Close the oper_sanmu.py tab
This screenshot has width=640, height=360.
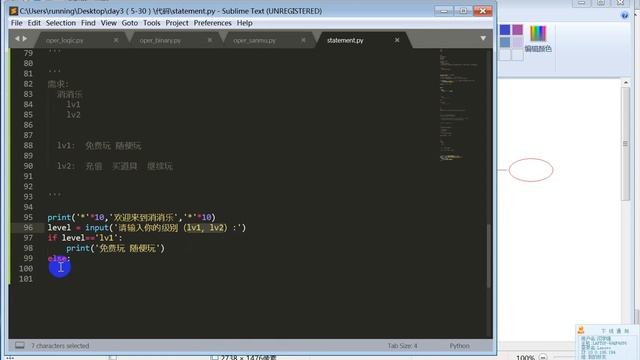pyautogui.click(x=303, y=40)
